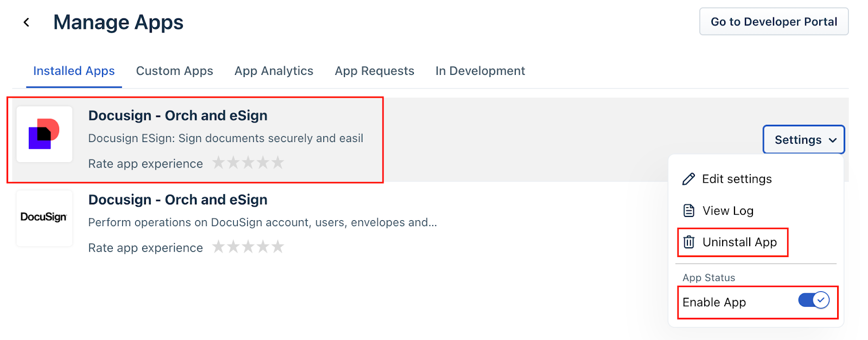Switch to the Installed Apps tab
Image resolution: width=868 pixels, height=340 pixels.
tap(74, 71)
